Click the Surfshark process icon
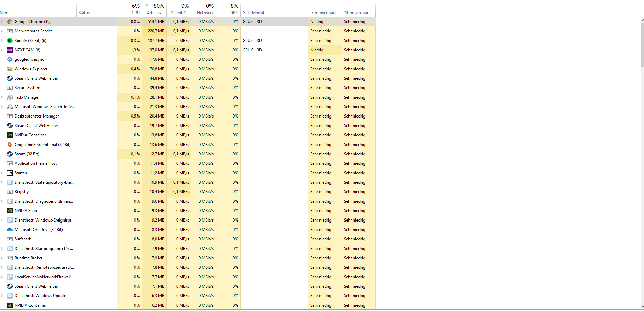Viewport: 644px width, 311px height. [x=10, y=239]
